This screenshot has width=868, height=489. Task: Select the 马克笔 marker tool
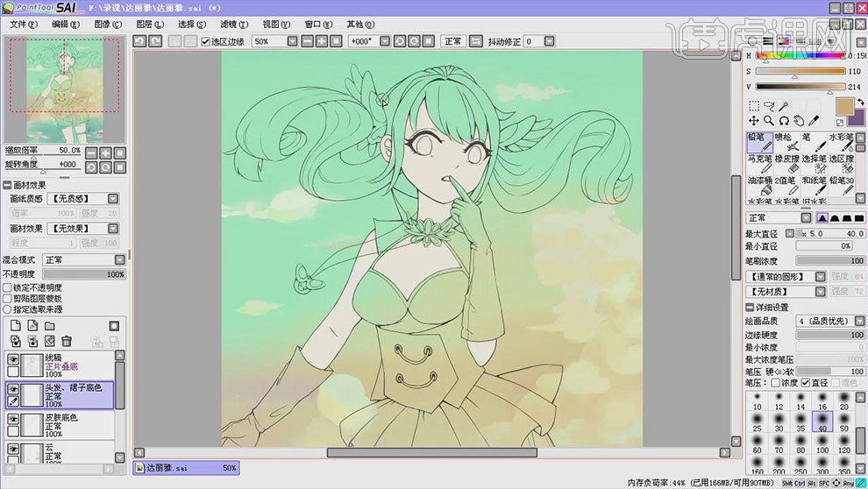pyautogui.click(x=759, y=164)
